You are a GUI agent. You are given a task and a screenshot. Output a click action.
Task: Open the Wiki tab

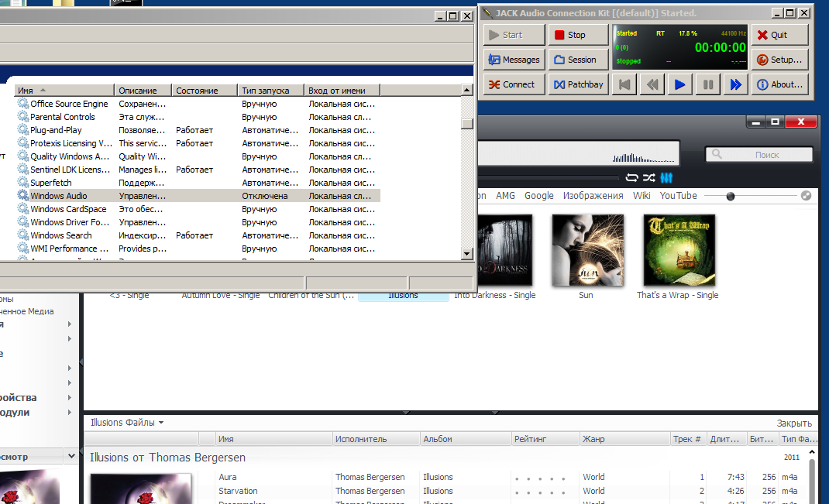tap(642, 195)
